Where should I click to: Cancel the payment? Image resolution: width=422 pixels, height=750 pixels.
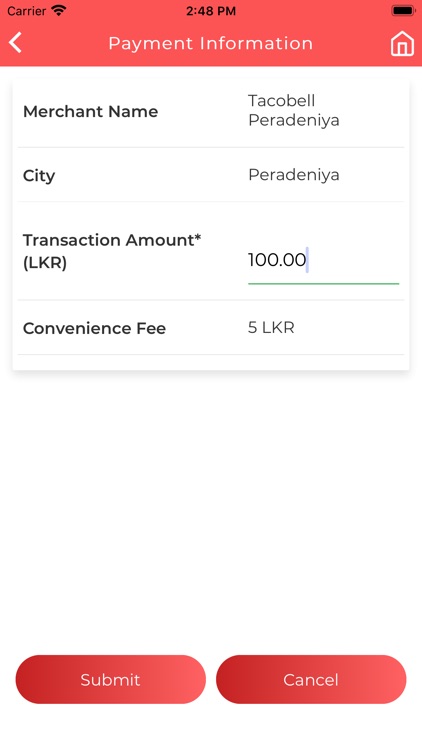click(x=311, y=679)
